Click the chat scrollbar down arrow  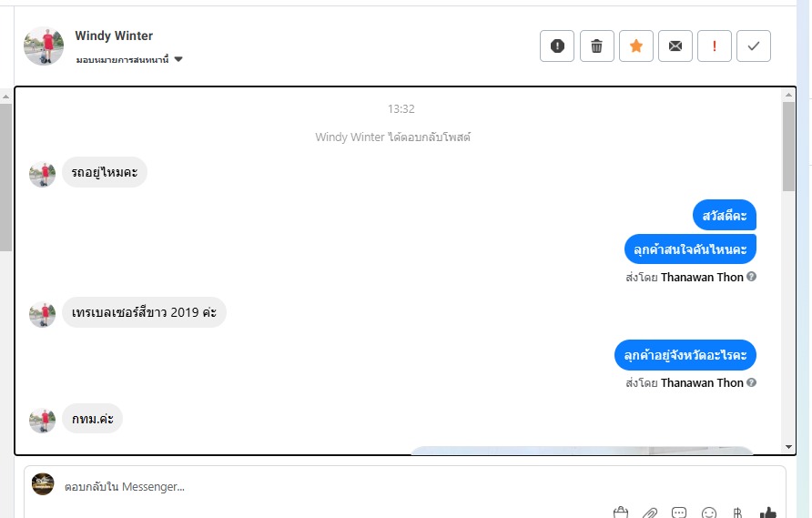[788, 447]
